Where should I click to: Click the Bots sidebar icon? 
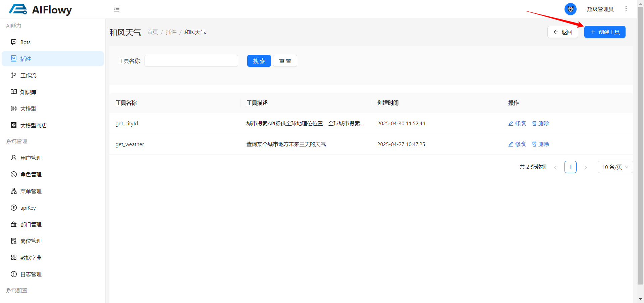[x=14, y=42]
